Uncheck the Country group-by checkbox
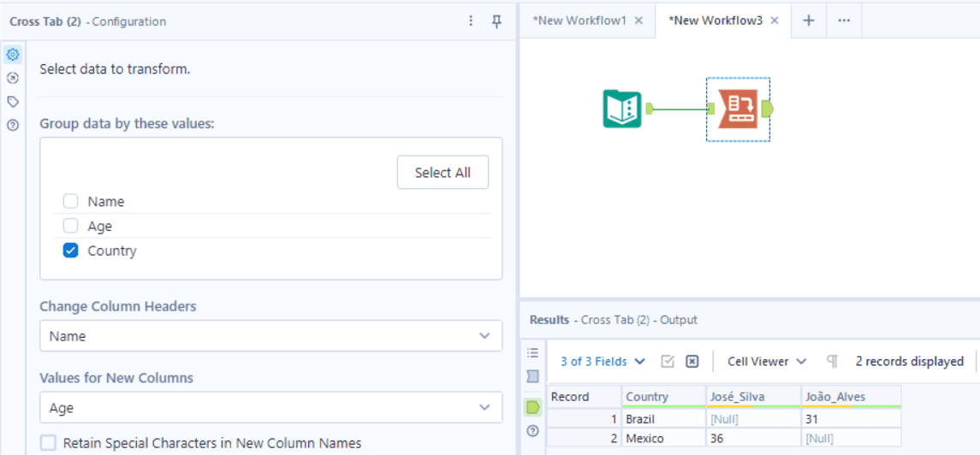This screenshot has width=980, height=455. point(70,251)
